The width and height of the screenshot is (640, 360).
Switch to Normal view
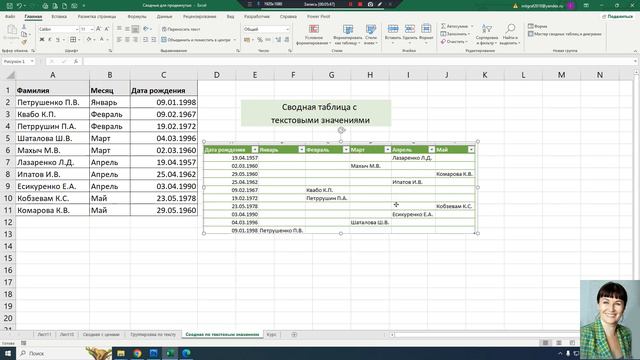(x=545, y=343)
